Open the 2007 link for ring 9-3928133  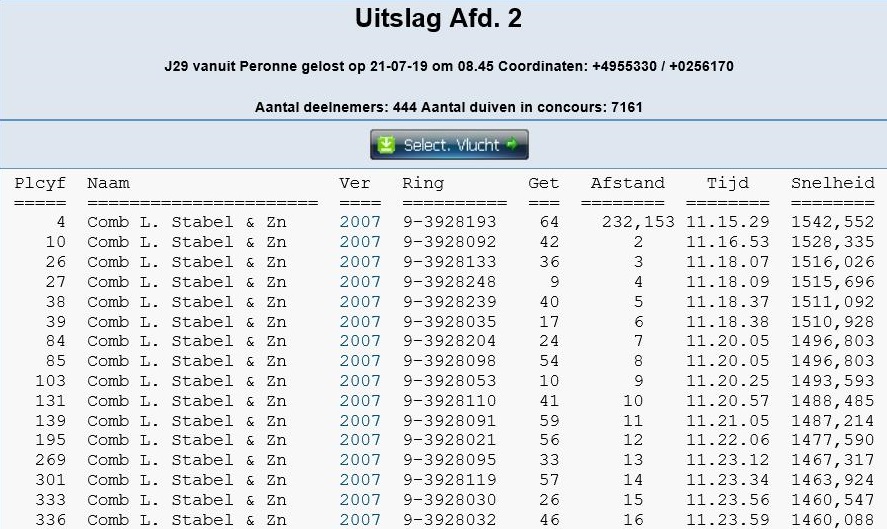pyautogui.click(x=360, y=262)
